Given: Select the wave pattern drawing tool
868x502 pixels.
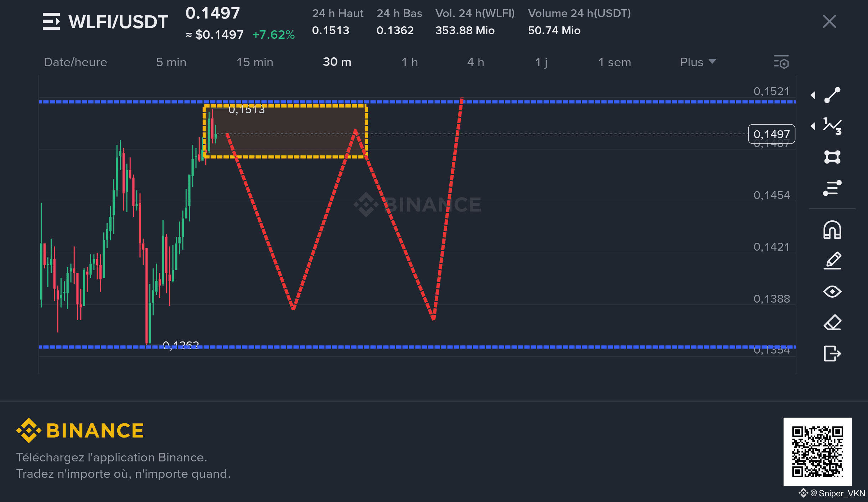Looking at the screenshot, I should click(x=832, y=126).
